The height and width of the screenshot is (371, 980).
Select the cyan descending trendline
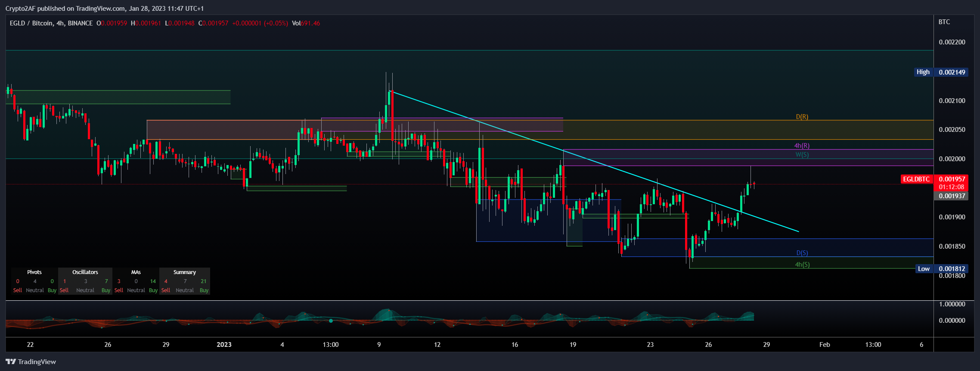coord(594,162)
